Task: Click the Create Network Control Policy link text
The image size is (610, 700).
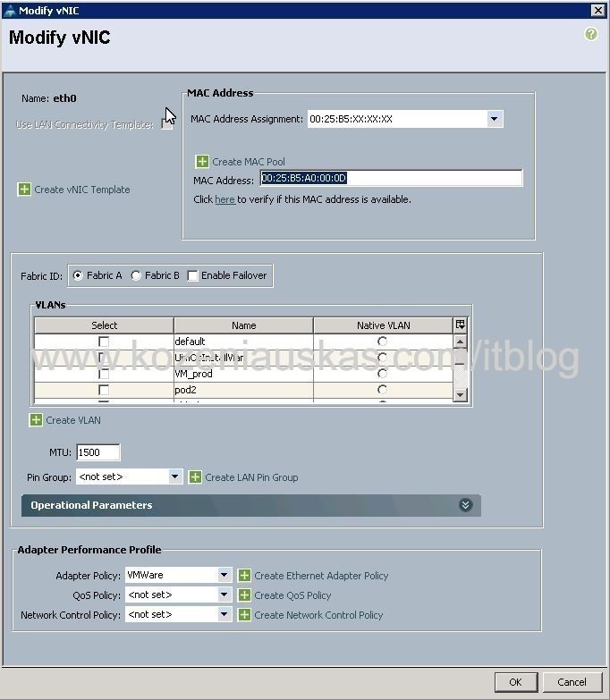Action: [x=318, y=615]
